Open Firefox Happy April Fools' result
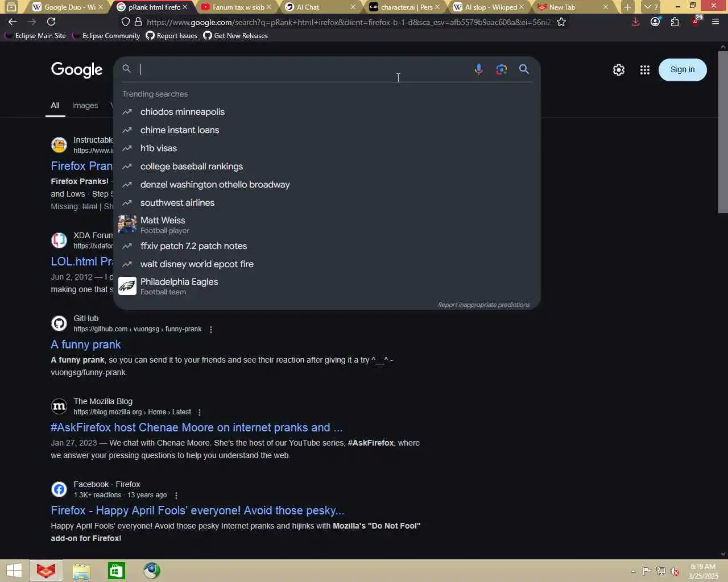The image size is (728, 582). coord(197,510)
